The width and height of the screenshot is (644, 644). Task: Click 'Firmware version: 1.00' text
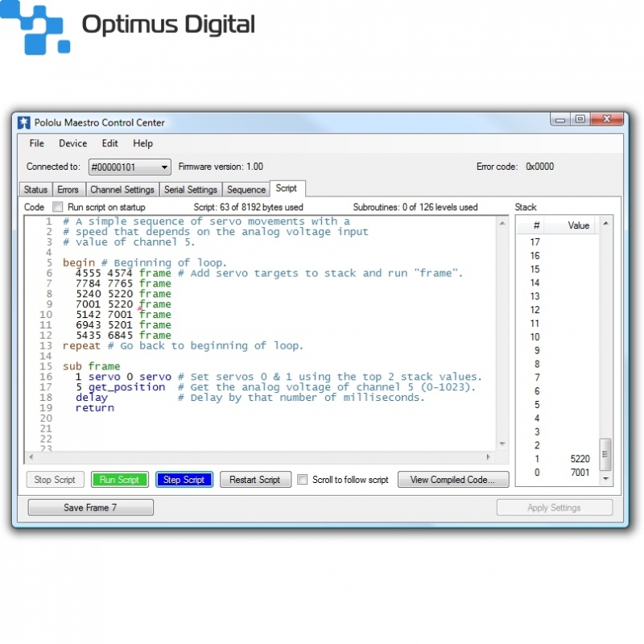tap(221, 167)
